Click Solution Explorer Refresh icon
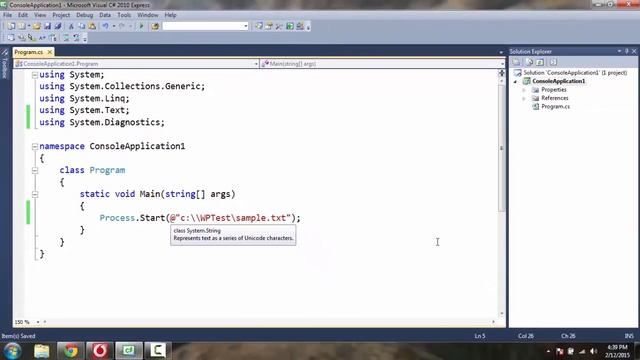This screenshot has height=360, width=640. coord(540,62)
